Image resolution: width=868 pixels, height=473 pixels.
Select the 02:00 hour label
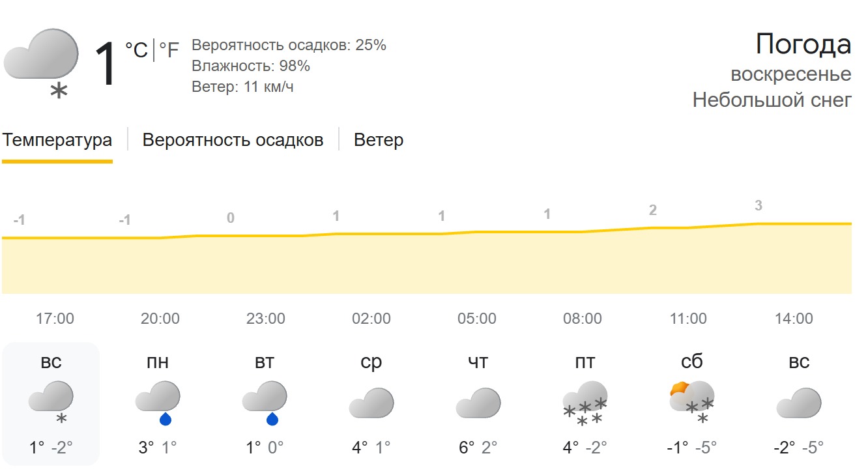point(371,319)
